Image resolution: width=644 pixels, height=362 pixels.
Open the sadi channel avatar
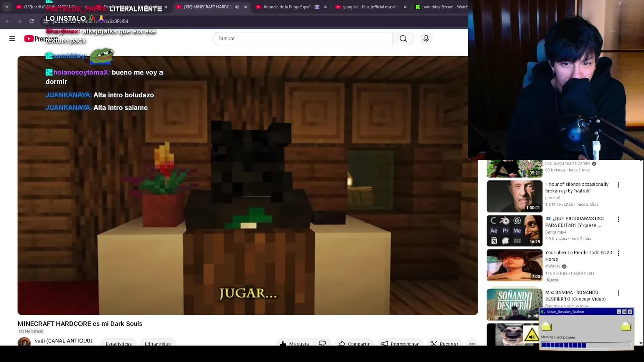pos(24,342)
